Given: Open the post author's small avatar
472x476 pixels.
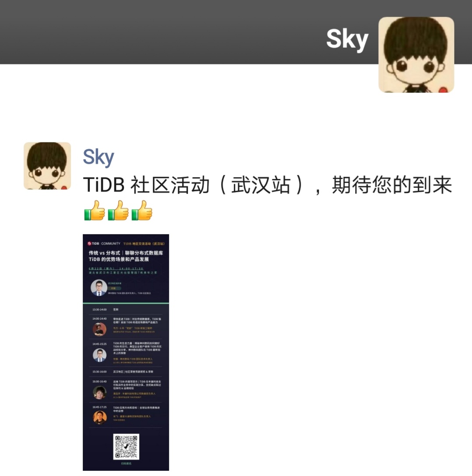Looking at the screenshot, I should [47, 166].
